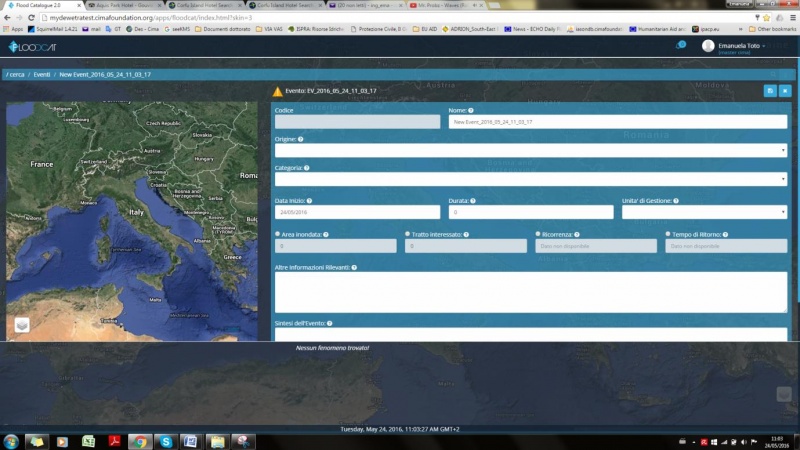Image resolution: width=800 pixels, height=450 pixels.
Task: Open the EU AID bookmarks folder
Action: click(x=424, y=29)
